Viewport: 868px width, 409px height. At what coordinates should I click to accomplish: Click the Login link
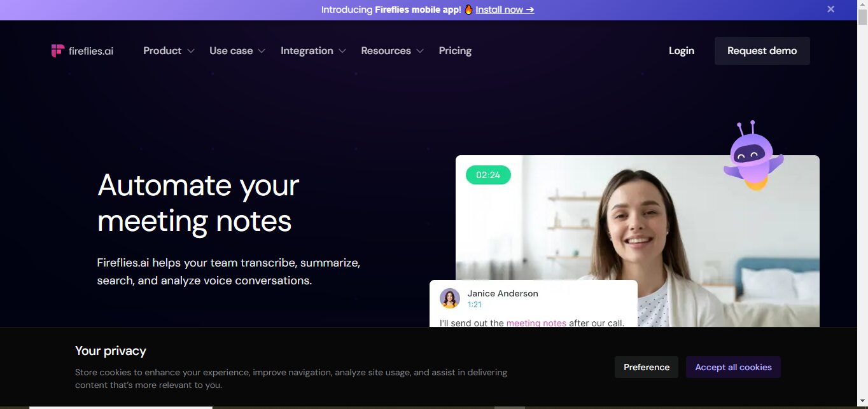tap(682, 51)
